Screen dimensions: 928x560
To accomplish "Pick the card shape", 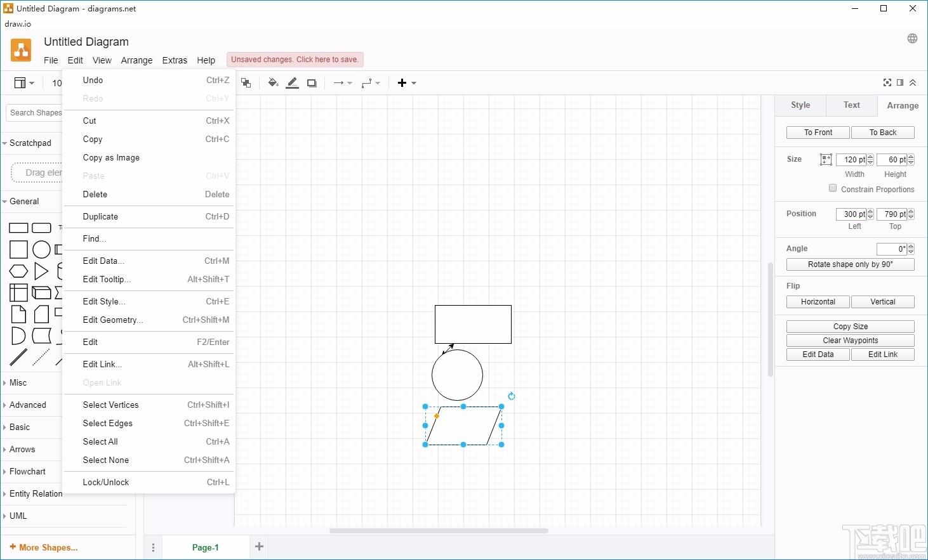I will pyautogui.click(x=41, y=314).
